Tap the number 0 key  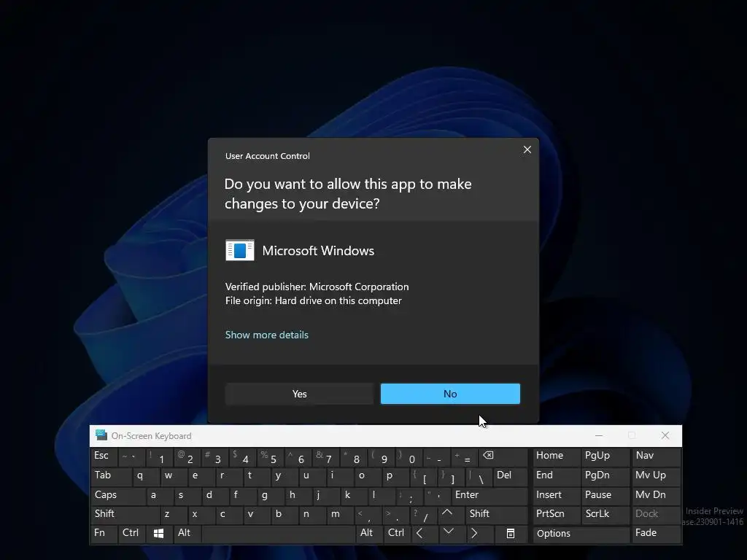click(409, 456)
